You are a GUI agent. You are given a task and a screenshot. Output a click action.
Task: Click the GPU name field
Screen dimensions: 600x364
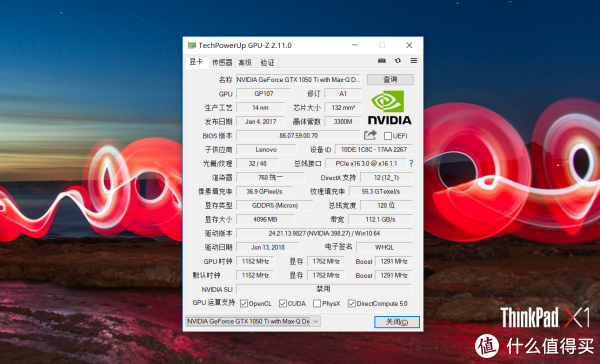298,80
